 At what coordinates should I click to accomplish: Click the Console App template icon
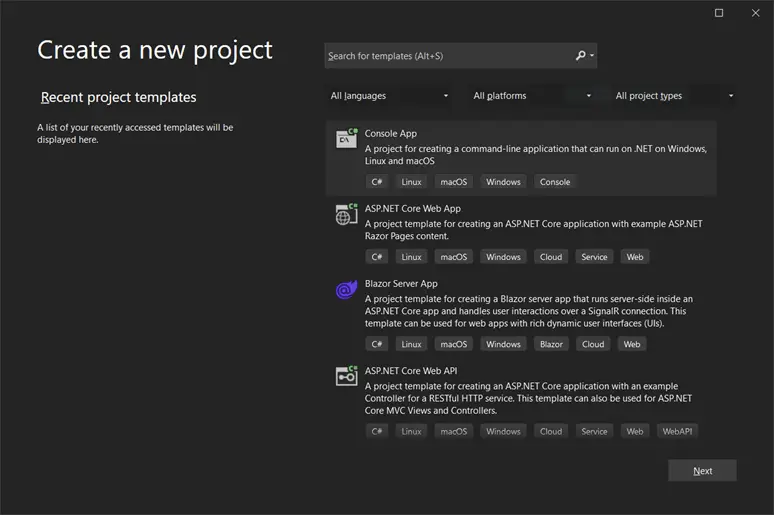(x=347, y=138)
